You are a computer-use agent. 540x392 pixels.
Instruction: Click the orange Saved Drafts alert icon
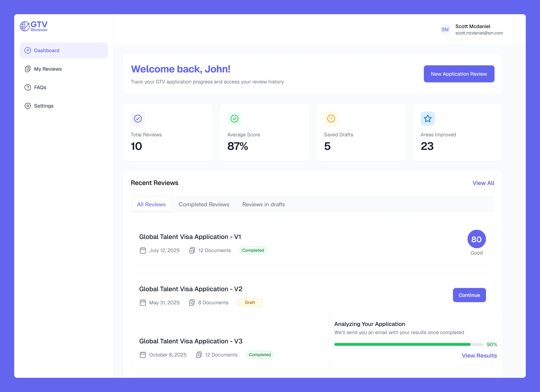[x=331, y=118]
